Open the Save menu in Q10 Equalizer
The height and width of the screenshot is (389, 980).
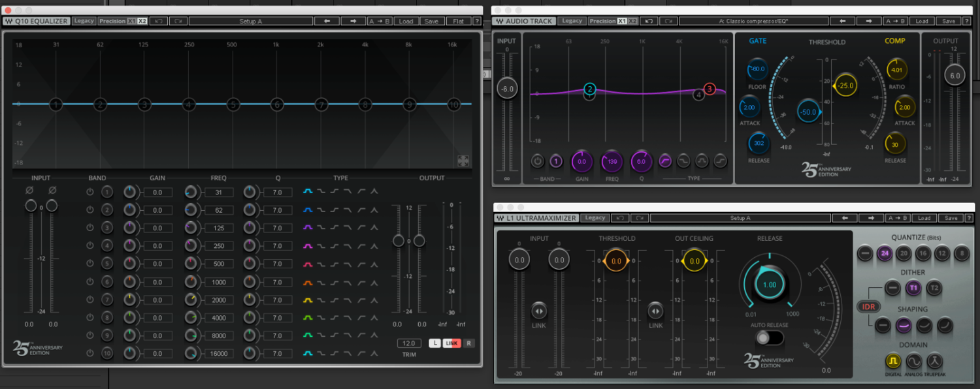pyautogui.click(x=431, y=21)
